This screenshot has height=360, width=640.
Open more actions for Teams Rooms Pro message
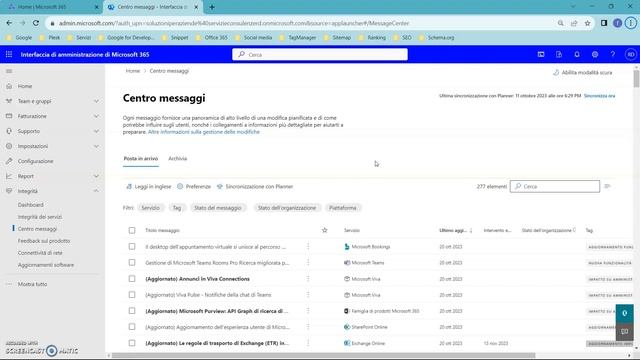tap(308, 262)
